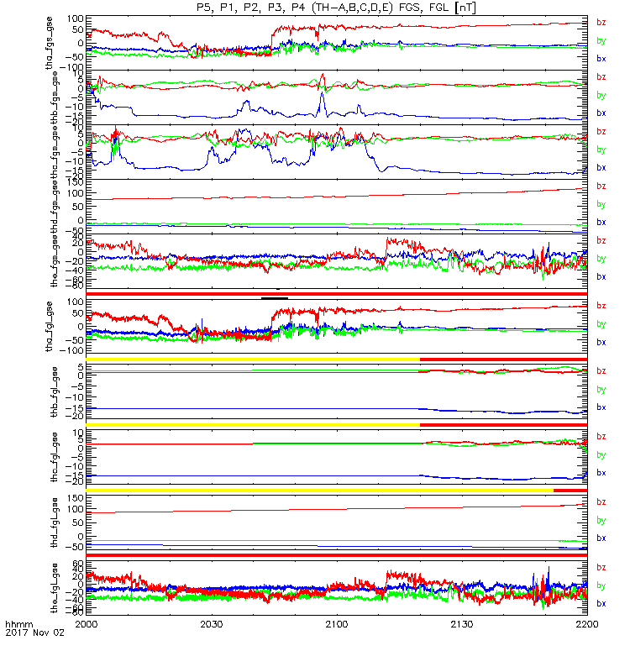This screenshot has height=672, width=630.
Task: Click the bx legend in thd_fgl_gse panel
Action: [601, 538]
